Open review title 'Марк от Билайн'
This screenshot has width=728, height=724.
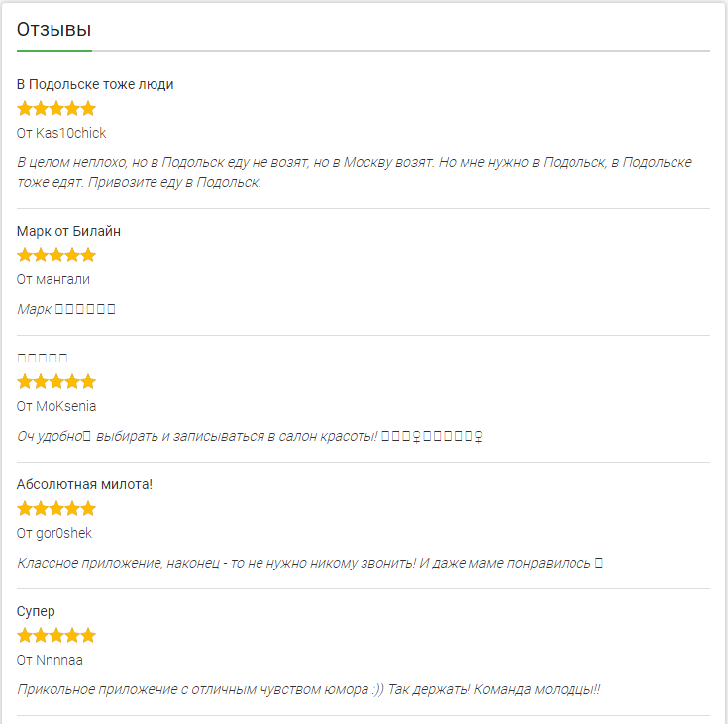coord(69,231)
